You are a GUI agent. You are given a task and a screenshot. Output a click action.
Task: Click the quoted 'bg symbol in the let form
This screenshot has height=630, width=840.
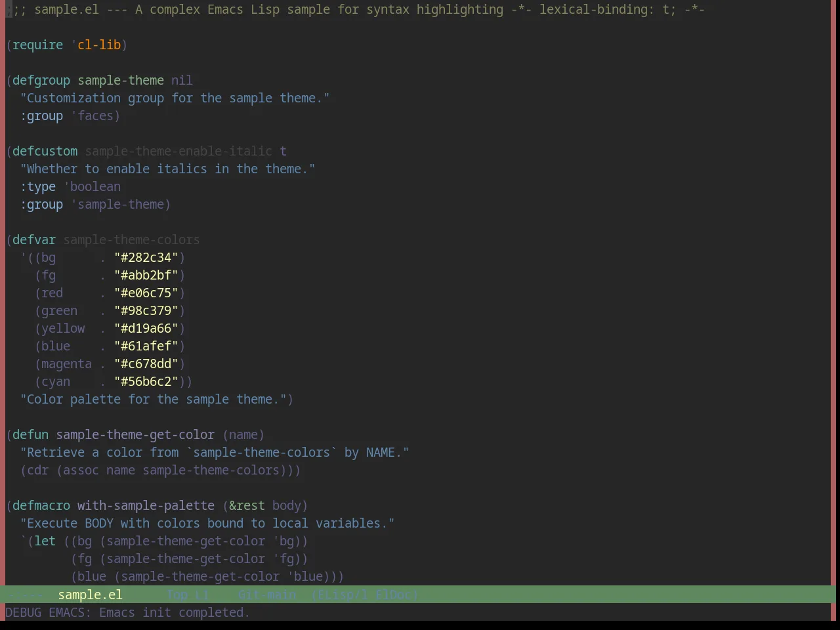click(283, 541)
